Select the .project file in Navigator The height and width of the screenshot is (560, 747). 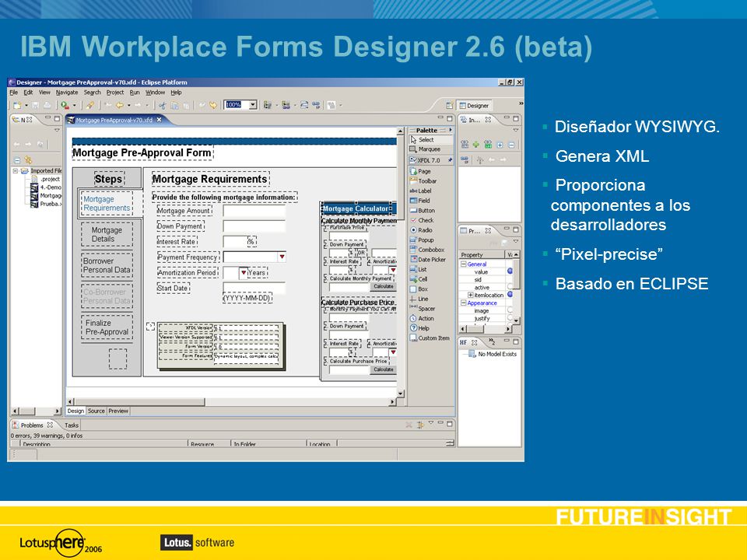46,179
